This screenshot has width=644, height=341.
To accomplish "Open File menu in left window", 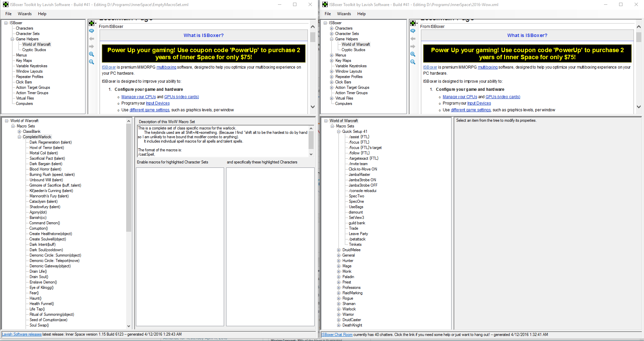I will [x=8, y=14].
